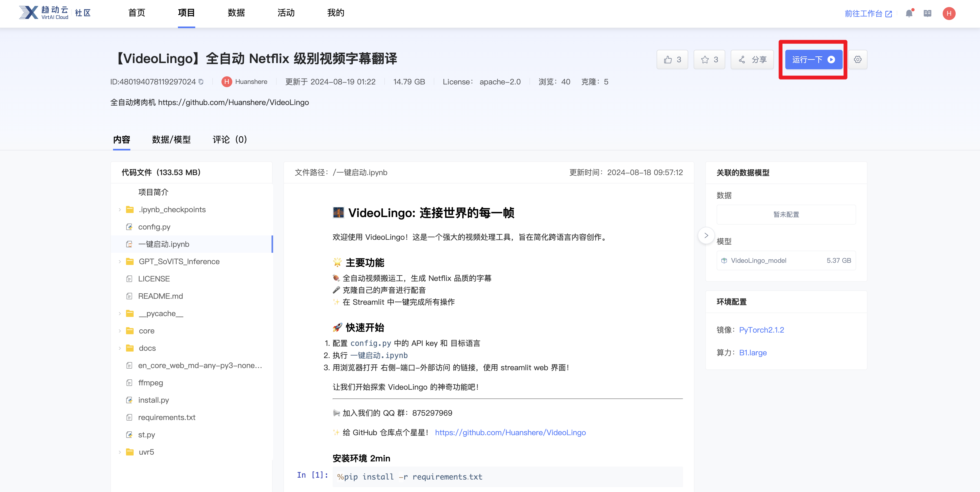This screenshot has height=492, width=980.
Task: Open 数据 in top navigation
Action: coord(236,13)
